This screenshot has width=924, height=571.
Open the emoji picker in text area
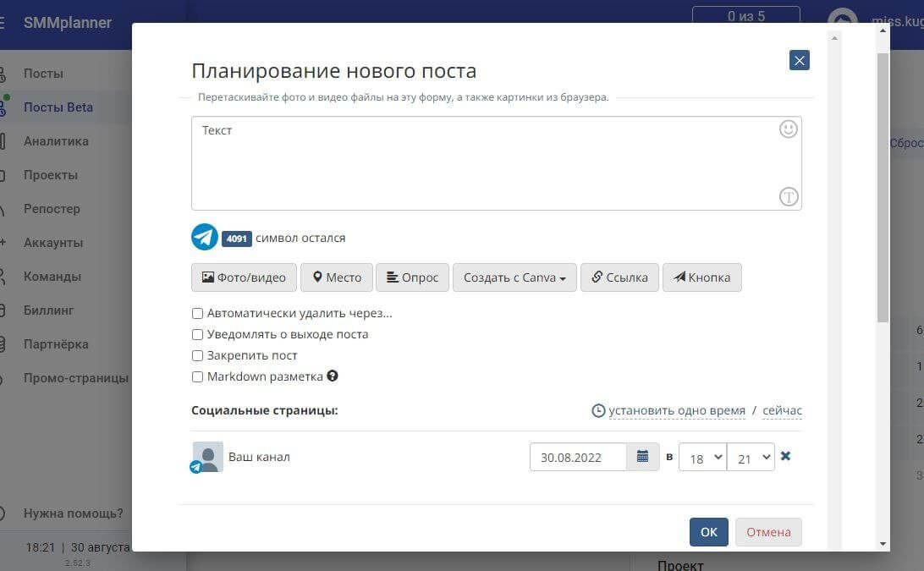point(788,129)
